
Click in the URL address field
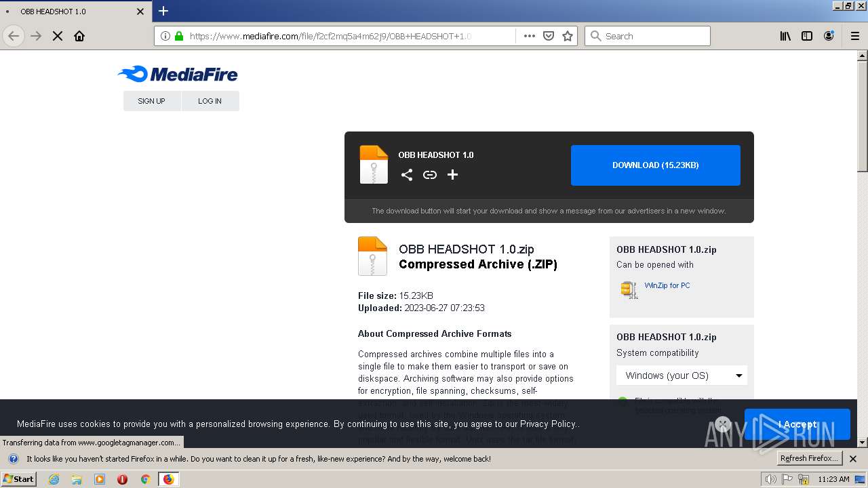pyautogui.click(x=330, y=36)
